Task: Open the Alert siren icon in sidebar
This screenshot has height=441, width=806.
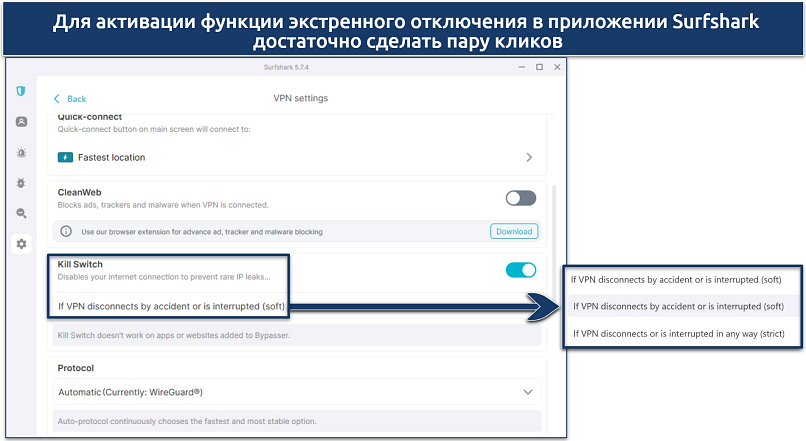Action: coord(21,153)
